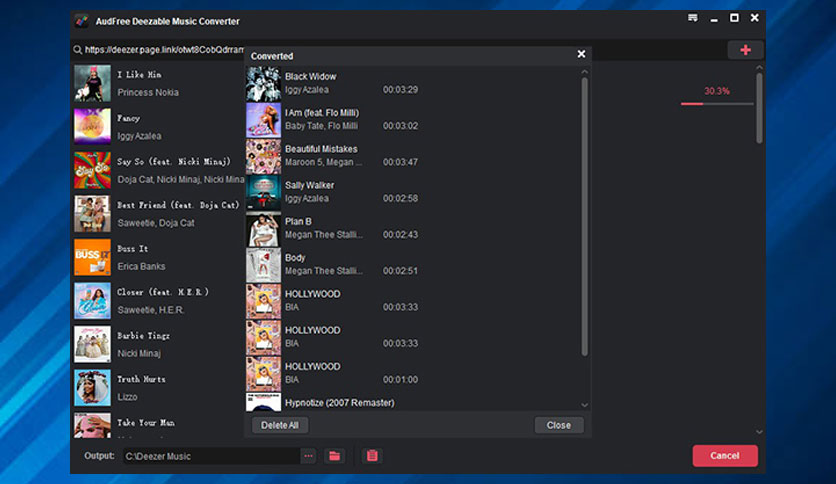Select Truth Hurts album thumbnail
This screenshot has height=484, width=836.
pos(92,388)
